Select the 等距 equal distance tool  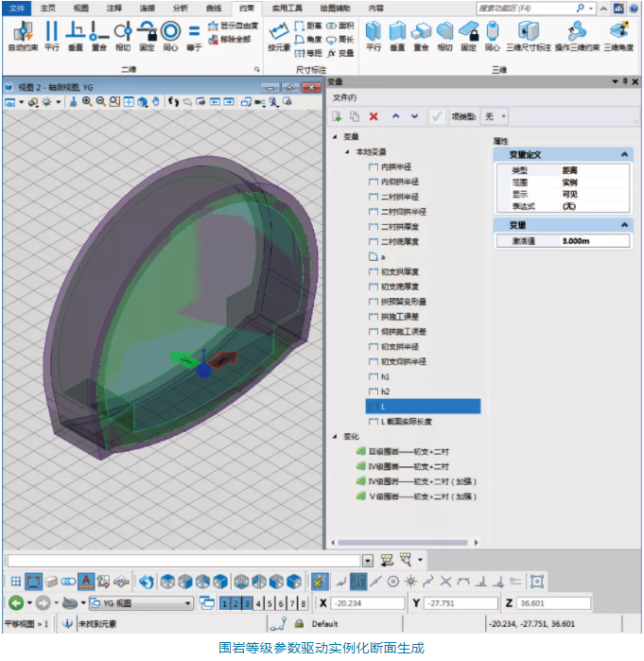(307, 53)
